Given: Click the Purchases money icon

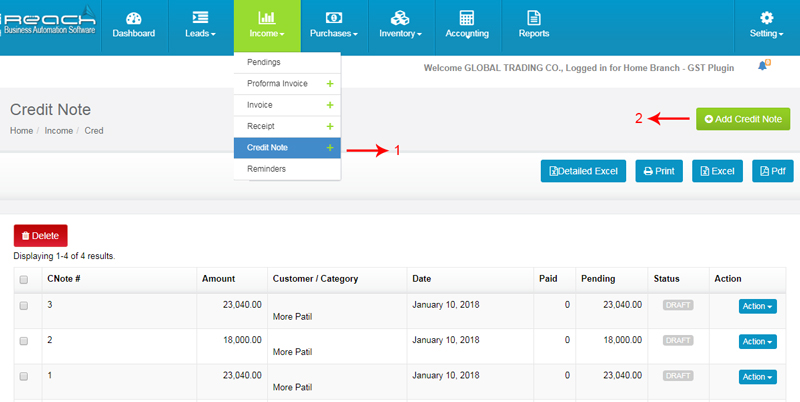Looking at the screenshot, I should click(x=334, y=18).
